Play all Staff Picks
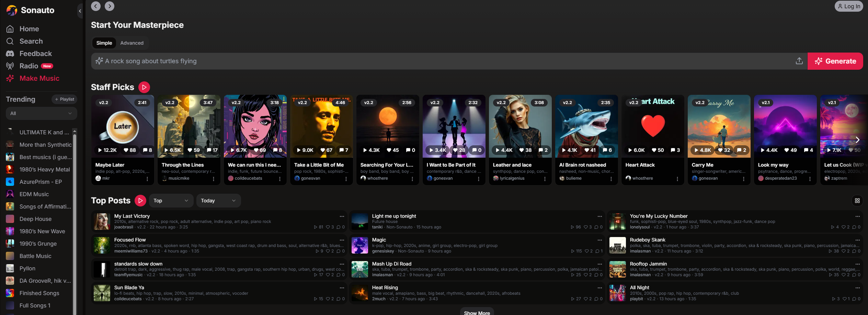 144,87
